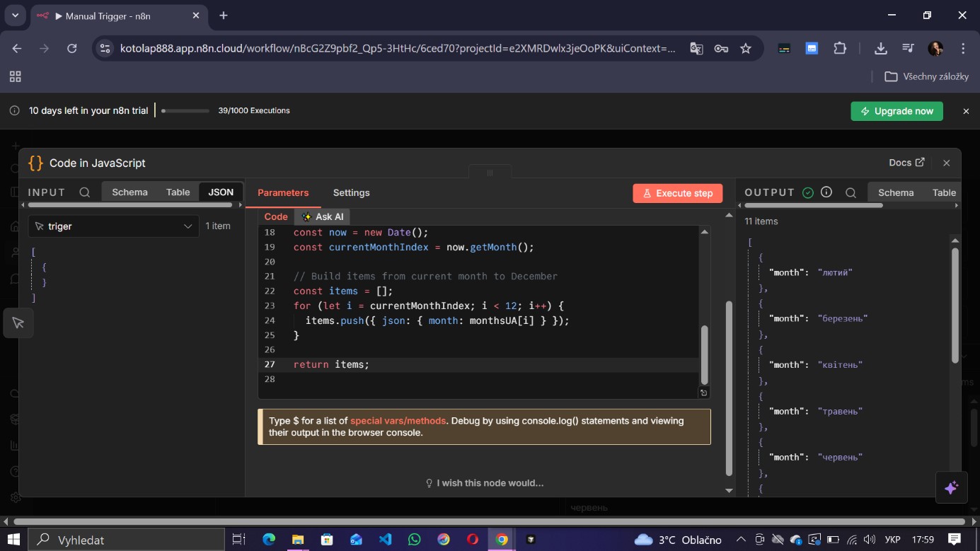Image resolution: width=980 pixels, height=551 pixels.
Task: Click the executions usage progress bar
Action: pyautogui.click(x=185, y=110)
